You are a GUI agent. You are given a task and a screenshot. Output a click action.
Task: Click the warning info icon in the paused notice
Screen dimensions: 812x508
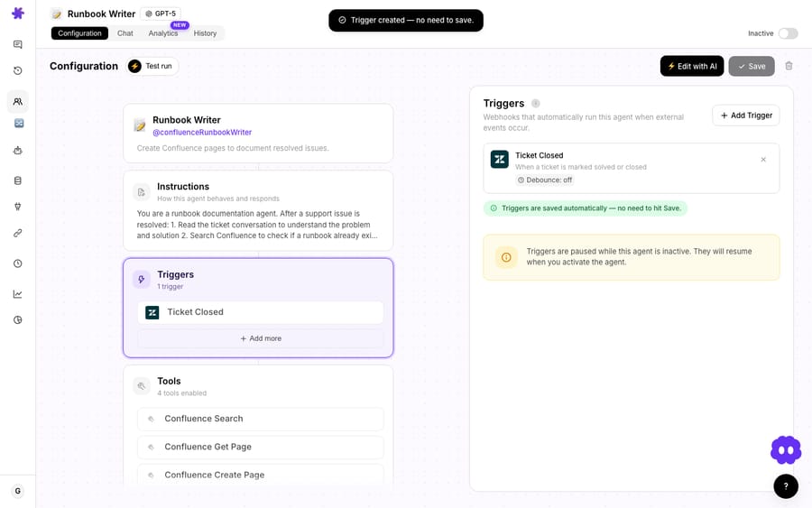[x=506, y=257]
